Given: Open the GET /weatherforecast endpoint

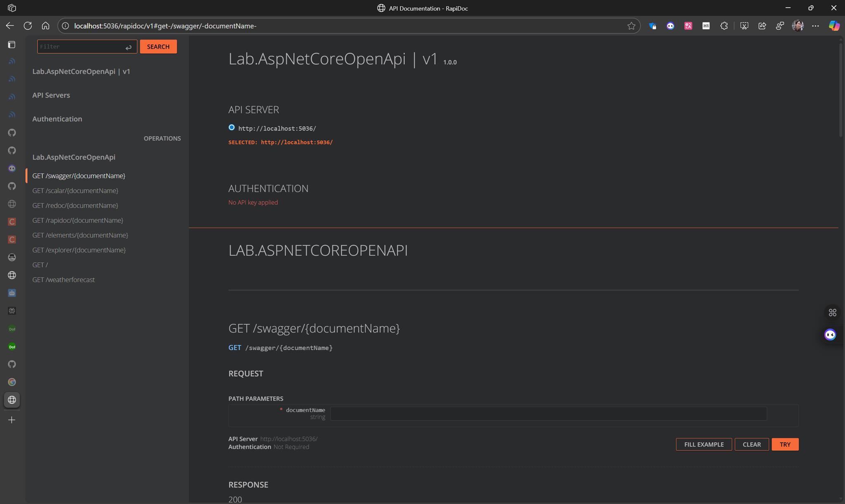Looking at the screenshot, I should coord(64,279).
